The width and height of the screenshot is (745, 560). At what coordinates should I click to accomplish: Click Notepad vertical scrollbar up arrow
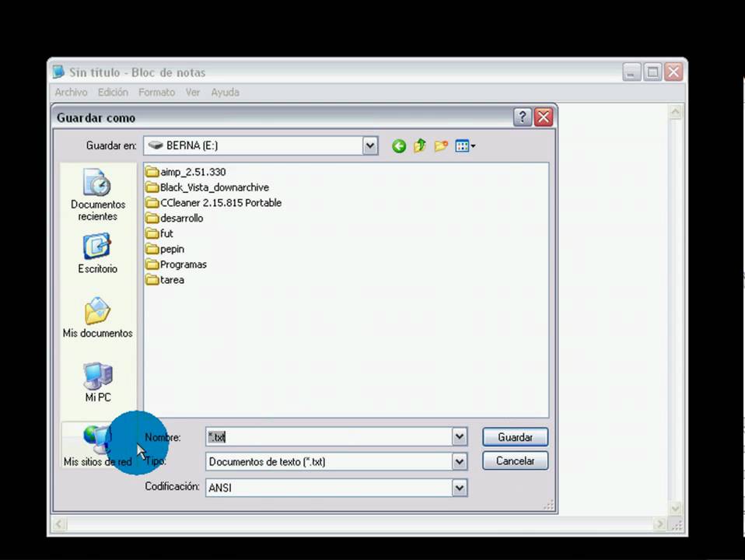[x=675, y=112]
